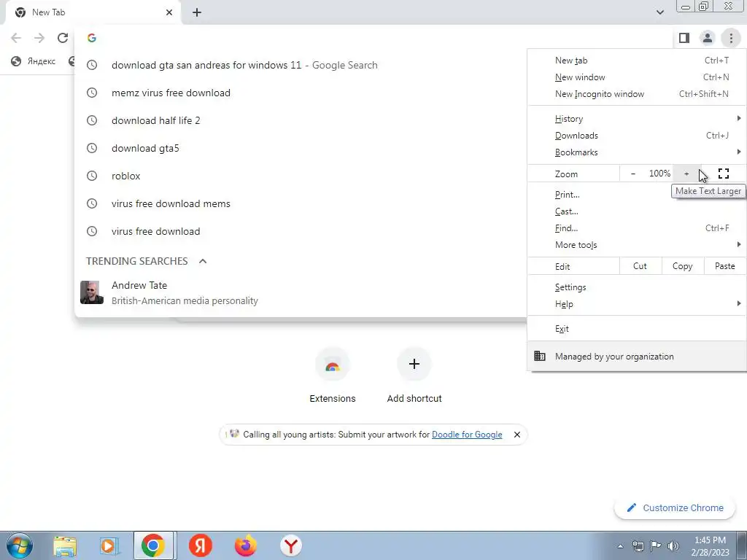Open the side panel icon

[x=684, y=38]
